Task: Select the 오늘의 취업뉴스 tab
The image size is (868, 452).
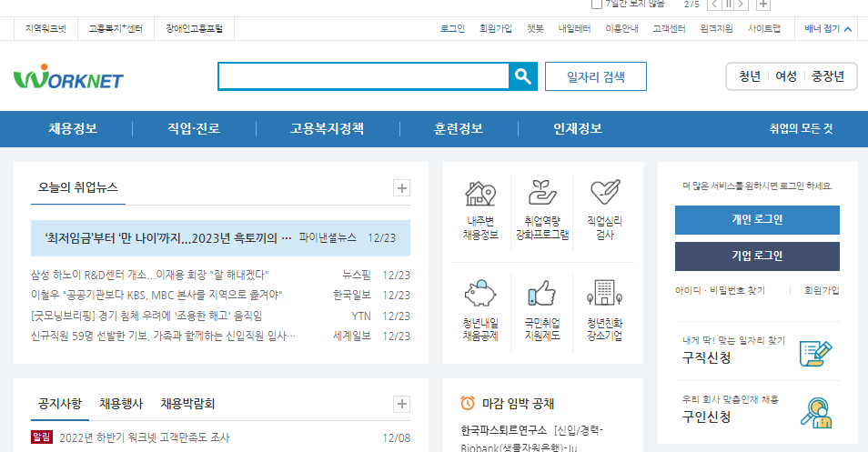Action: click(77, 187)
